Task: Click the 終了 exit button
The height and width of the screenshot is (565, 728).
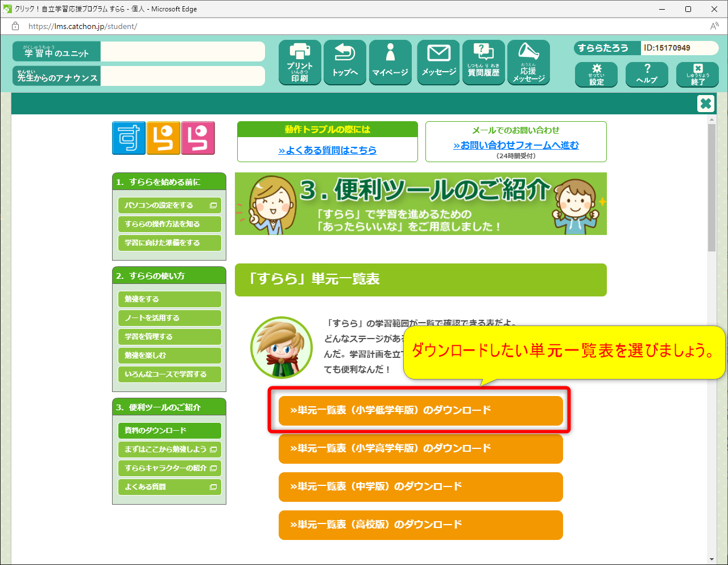Action: click(697, 75)
